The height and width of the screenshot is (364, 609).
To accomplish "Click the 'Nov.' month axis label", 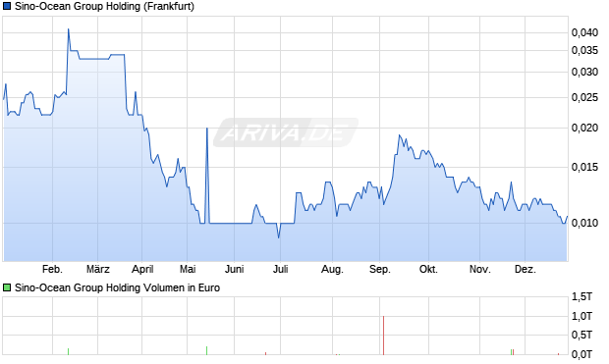I will click(480, 269).
